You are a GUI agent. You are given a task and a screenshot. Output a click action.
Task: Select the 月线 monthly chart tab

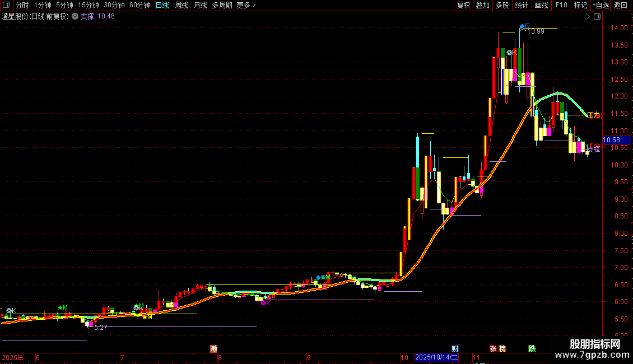(200, 5)
